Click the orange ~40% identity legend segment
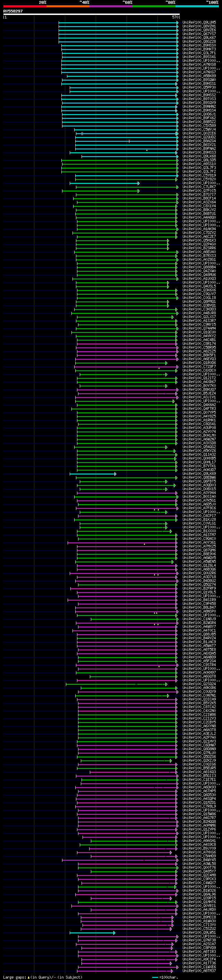This screenshot has height=980, width=222. tap(68, 6)
